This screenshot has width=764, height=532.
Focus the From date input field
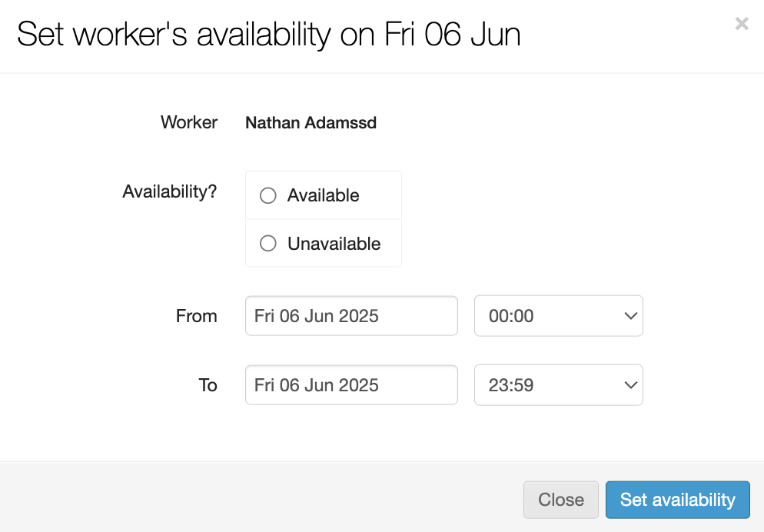[x=351, y=316]
